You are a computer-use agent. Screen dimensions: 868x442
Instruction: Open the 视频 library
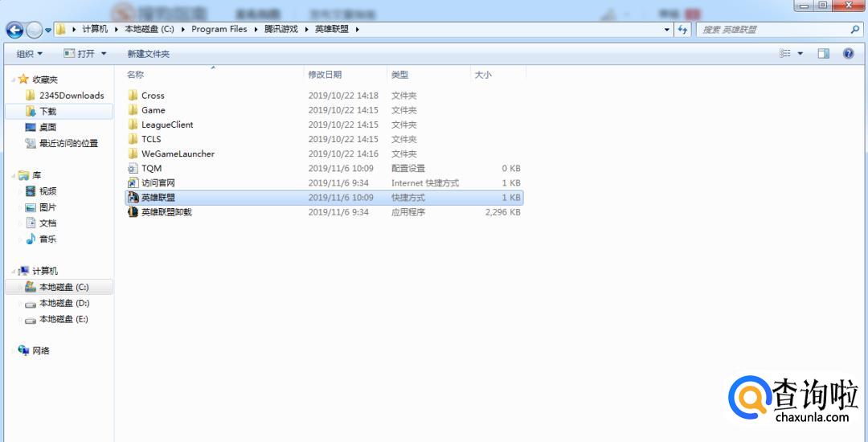[x=47, y=191]
